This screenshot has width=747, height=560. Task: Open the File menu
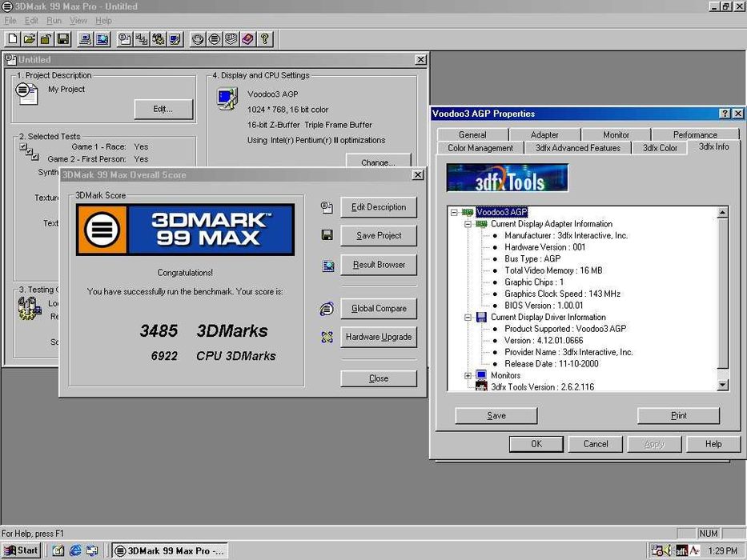click(10, 21)
